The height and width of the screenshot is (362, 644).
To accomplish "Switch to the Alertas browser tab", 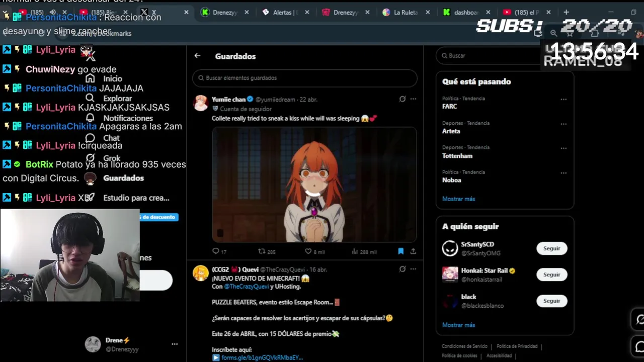I will [285, 12].
